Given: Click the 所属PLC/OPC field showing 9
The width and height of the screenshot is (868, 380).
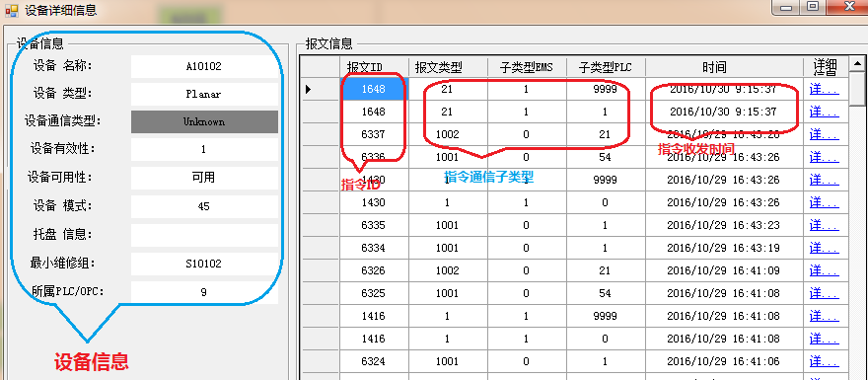Looking at the screenshot, I should tap(204, 292).
